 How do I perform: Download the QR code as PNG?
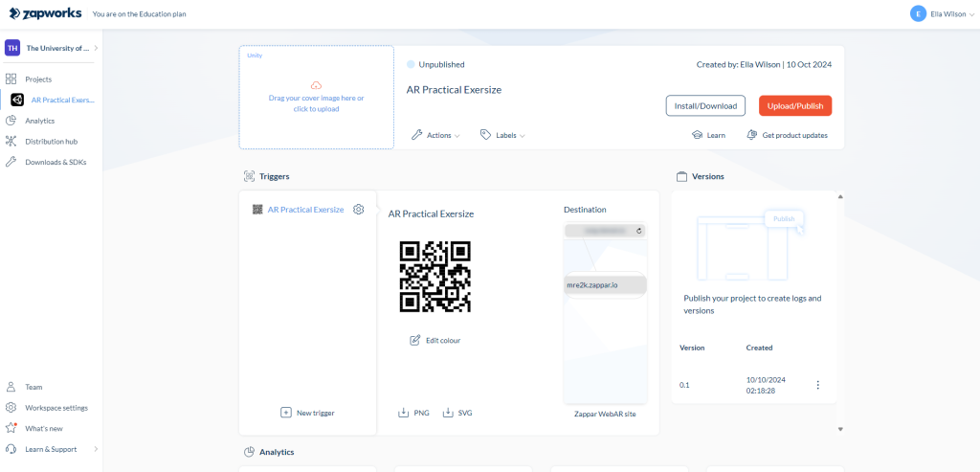pyautogui.click(x=413, y=413)
